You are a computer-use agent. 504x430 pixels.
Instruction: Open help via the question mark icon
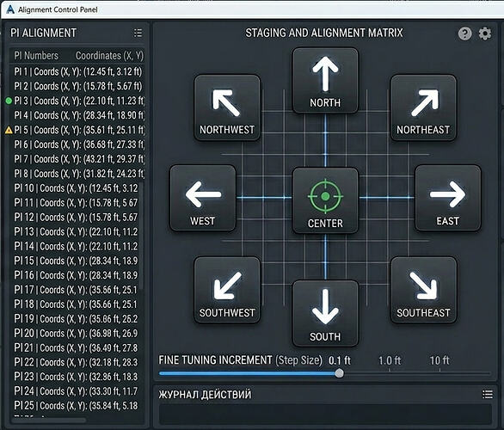464,34
